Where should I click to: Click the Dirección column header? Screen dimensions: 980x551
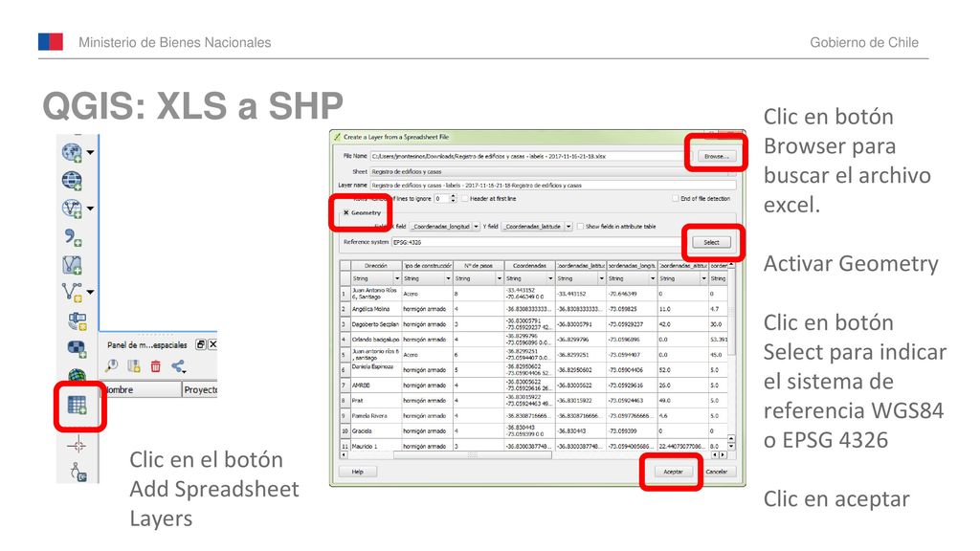375,266
